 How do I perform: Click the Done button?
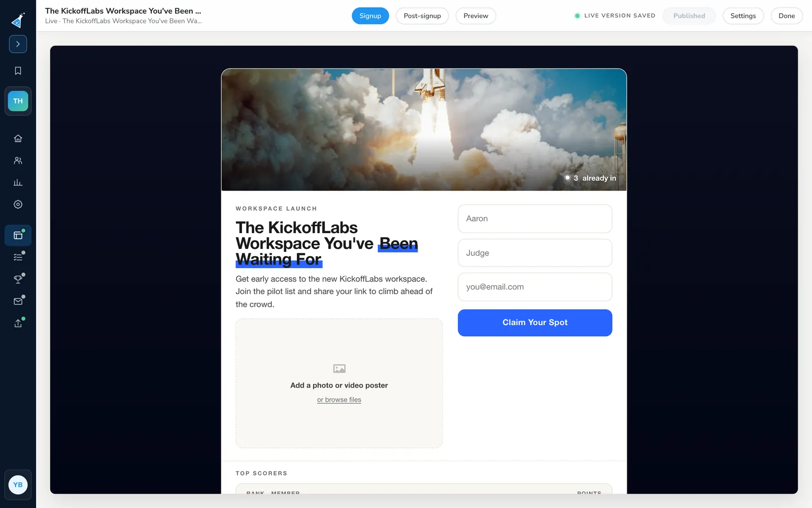(x=787, y=16)
